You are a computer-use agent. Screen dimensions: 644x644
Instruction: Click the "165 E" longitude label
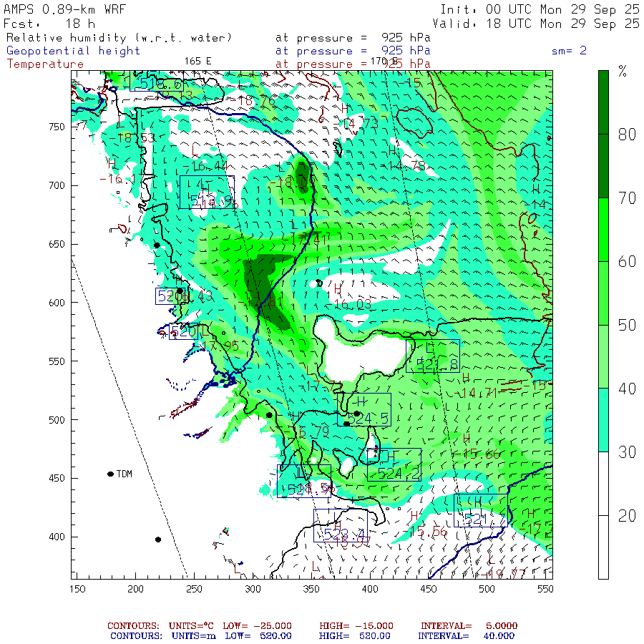[198, 61]
